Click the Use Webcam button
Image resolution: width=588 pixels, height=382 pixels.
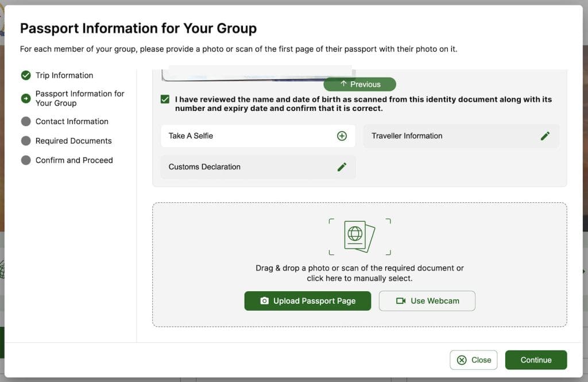coord(427,301)
